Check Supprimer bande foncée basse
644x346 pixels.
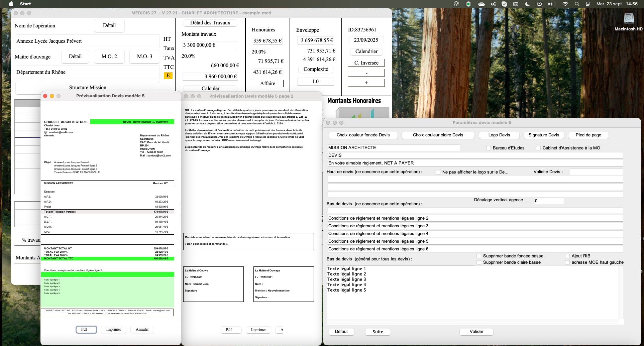(x=479, y=256)
